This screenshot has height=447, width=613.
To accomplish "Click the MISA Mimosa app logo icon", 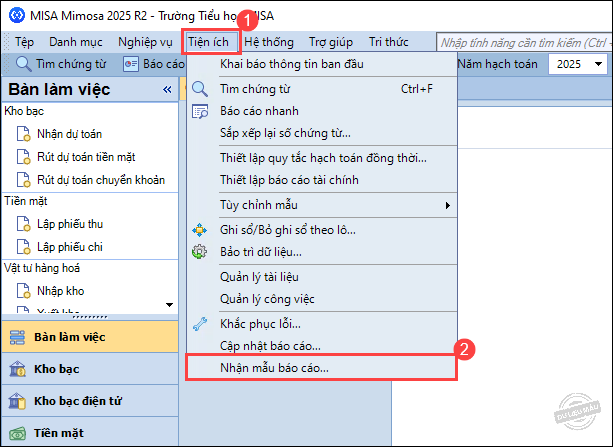I will coord(17,16).
